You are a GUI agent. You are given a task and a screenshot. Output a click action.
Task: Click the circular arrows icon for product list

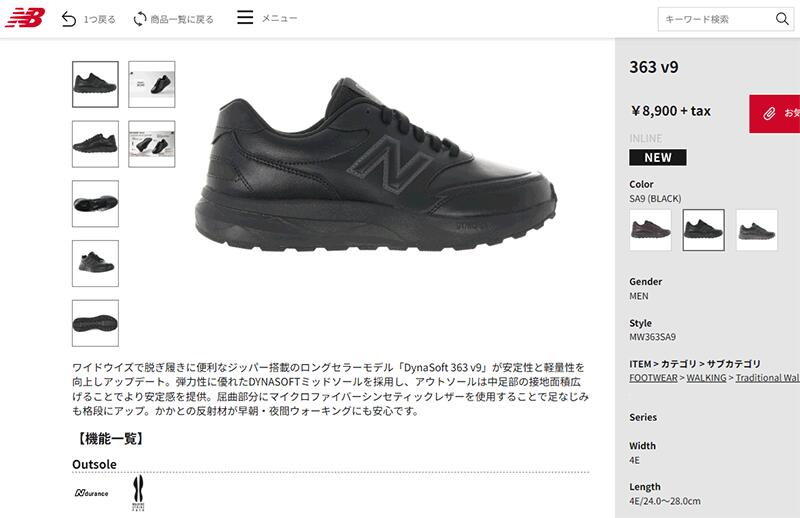139,19
